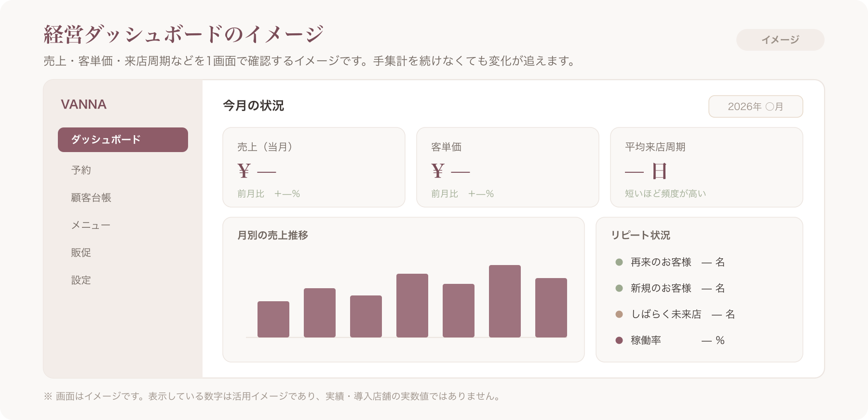Click the tallest bar in sales chart
868x420 pixels.
point(505,301)
